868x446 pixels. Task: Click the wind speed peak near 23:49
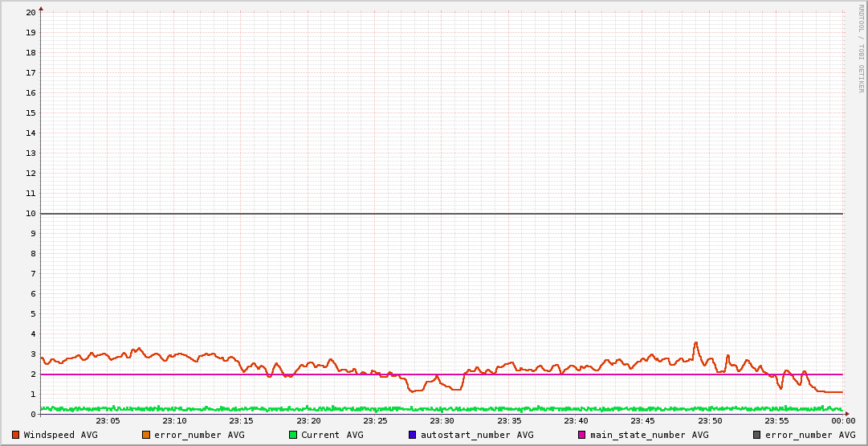point(695,343)
